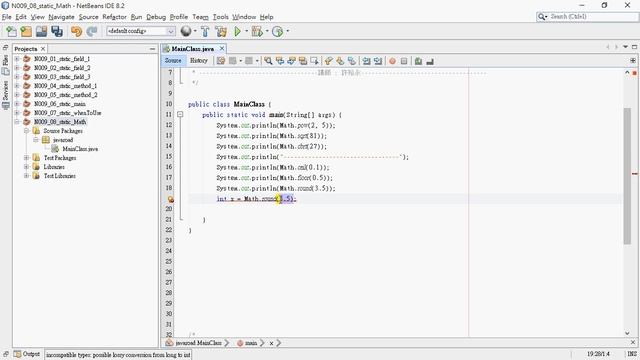The image size is (640, 360).
Task: Open the Run Project dropdown arrow
Action: click(x=246, y=31)
